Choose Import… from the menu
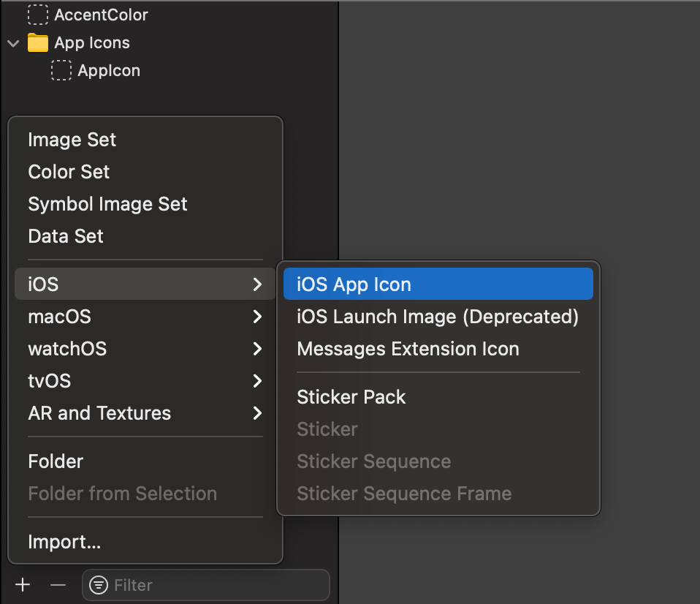The width and height of the screenshot is (700, 604). [145, 542]
